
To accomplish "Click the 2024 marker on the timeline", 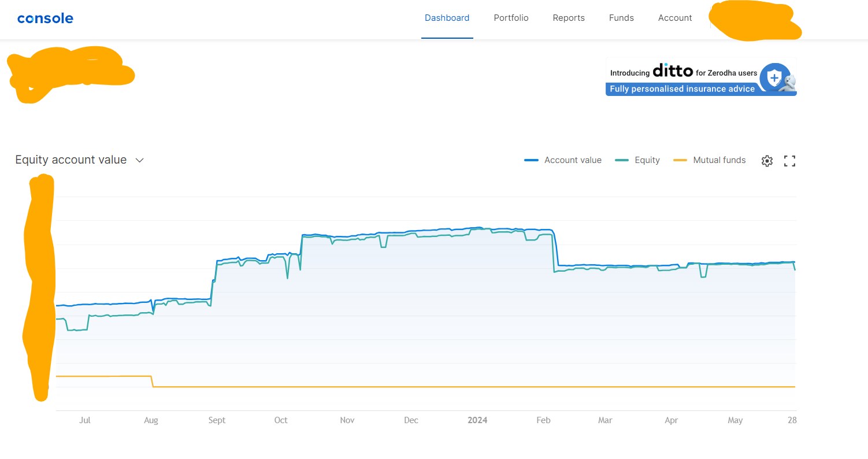I will click(x=477, y=420).
